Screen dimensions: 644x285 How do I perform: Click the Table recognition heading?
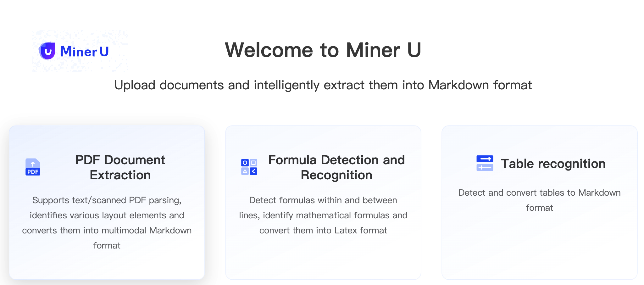click(553, 164)
